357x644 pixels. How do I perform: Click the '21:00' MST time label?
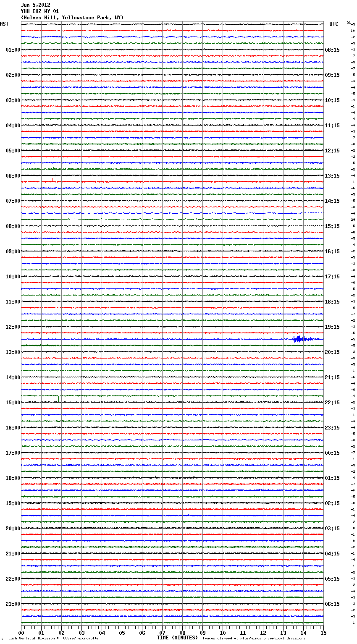pyautogui.click(x=13, y=553)
